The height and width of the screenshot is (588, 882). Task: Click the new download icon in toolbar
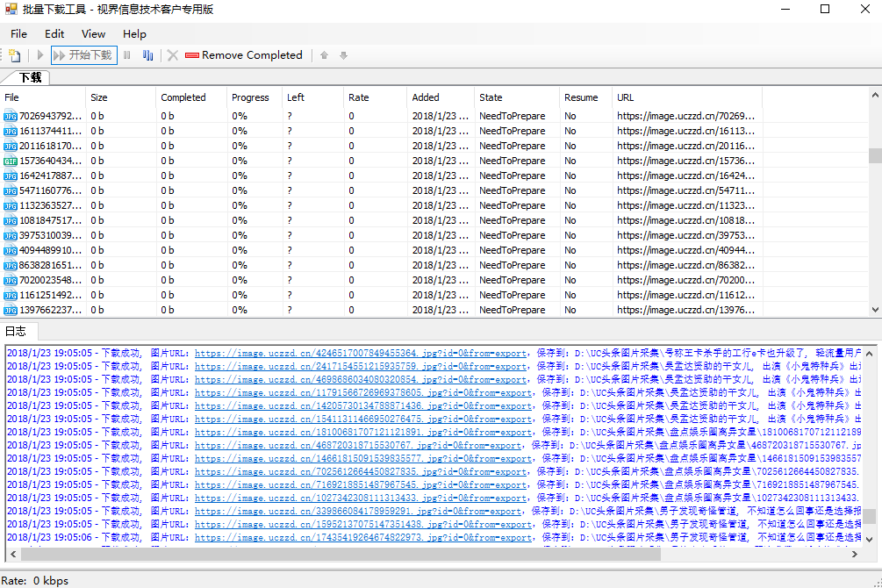[x=15, y=55]
